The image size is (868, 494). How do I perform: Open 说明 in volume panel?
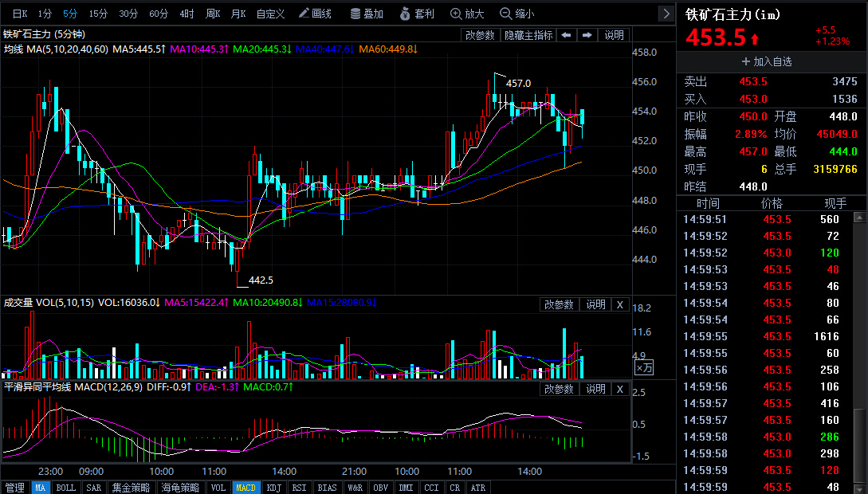[595, 305]
